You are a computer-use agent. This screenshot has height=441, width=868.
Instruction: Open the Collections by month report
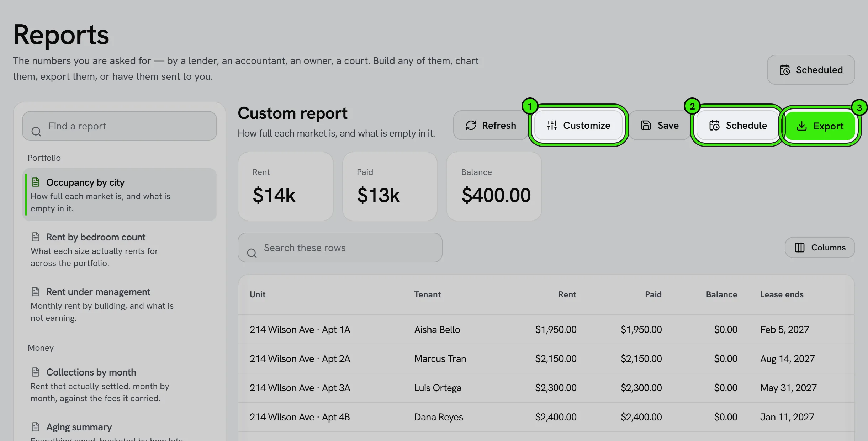[x=120, y=384]
